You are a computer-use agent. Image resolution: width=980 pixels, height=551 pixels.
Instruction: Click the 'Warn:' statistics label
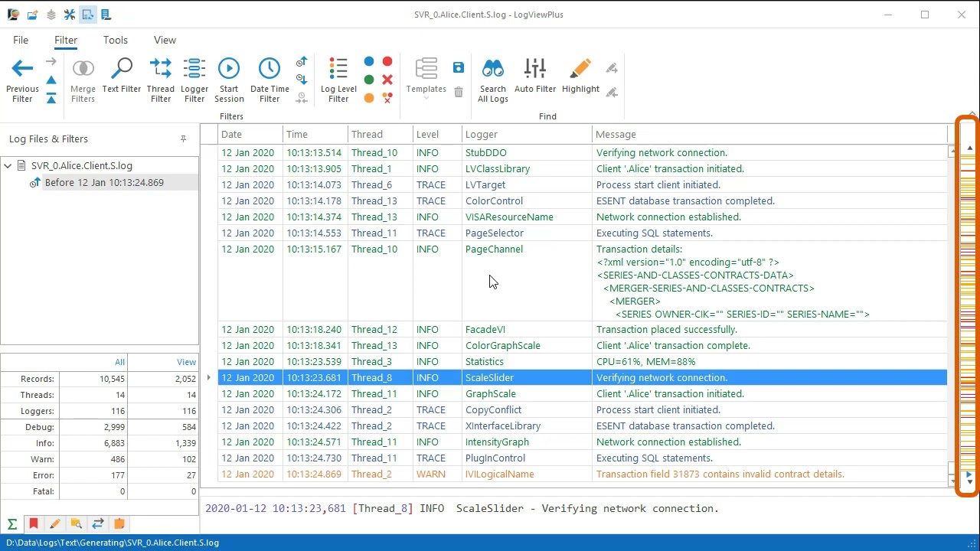coord(43,459)
